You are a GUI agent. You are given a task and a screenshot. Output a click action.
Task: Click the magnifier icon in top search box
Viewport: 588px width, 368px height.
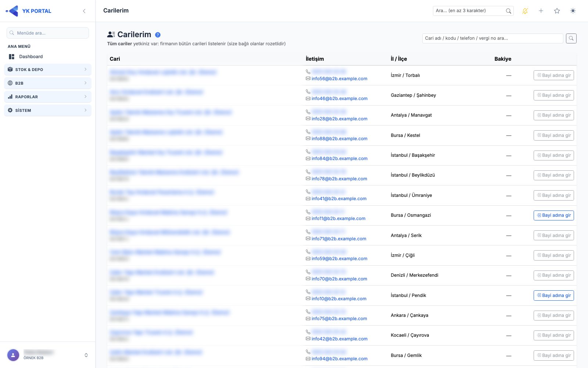(x=509, y=11)
